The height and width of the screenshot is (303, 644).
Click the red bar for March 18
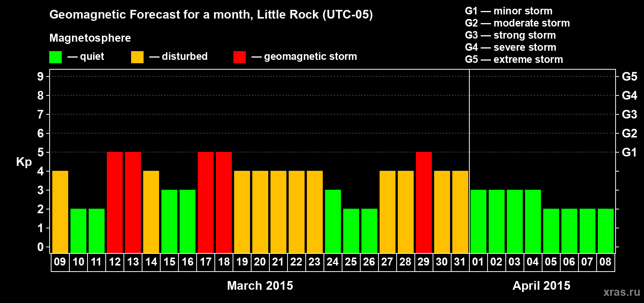click(224, 203)
